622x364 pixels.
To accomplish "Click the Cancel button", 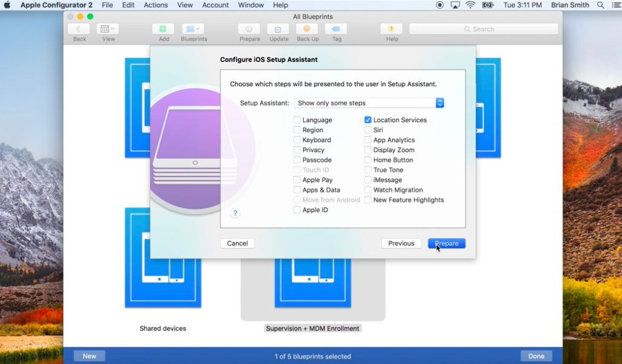I will click(237, 243).
